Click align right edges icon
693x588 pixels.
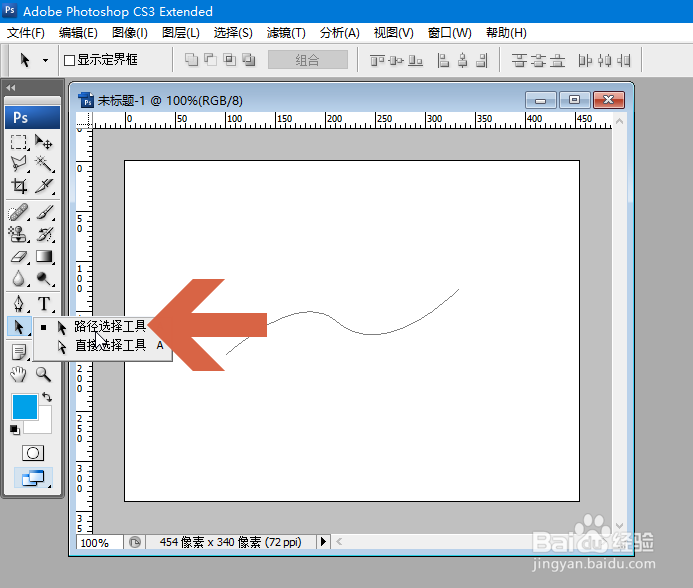[482, 60]
